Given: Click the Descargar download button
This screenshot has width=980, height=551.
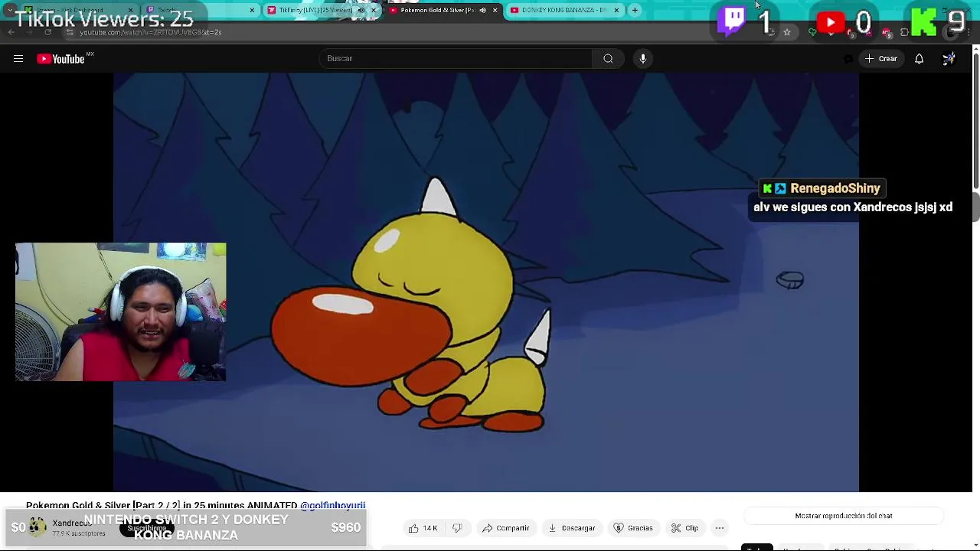Looking at the screenshot, I should (x=572, y=528).
